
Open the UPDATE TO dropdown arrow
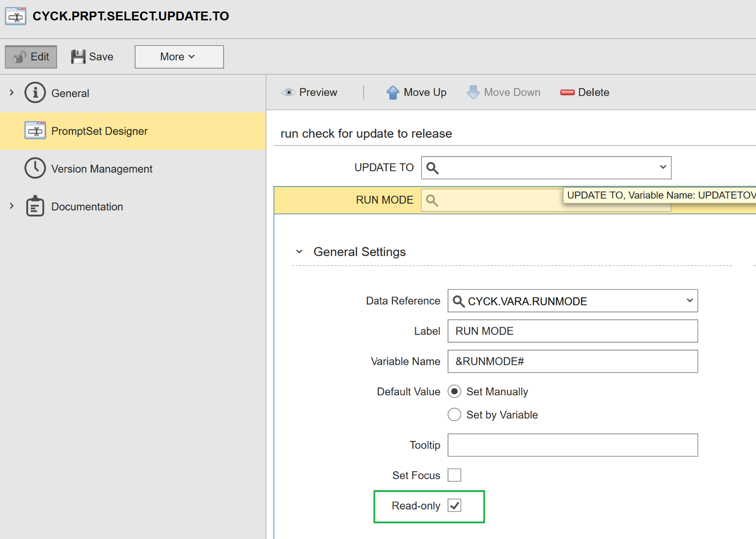click(663, 167)
